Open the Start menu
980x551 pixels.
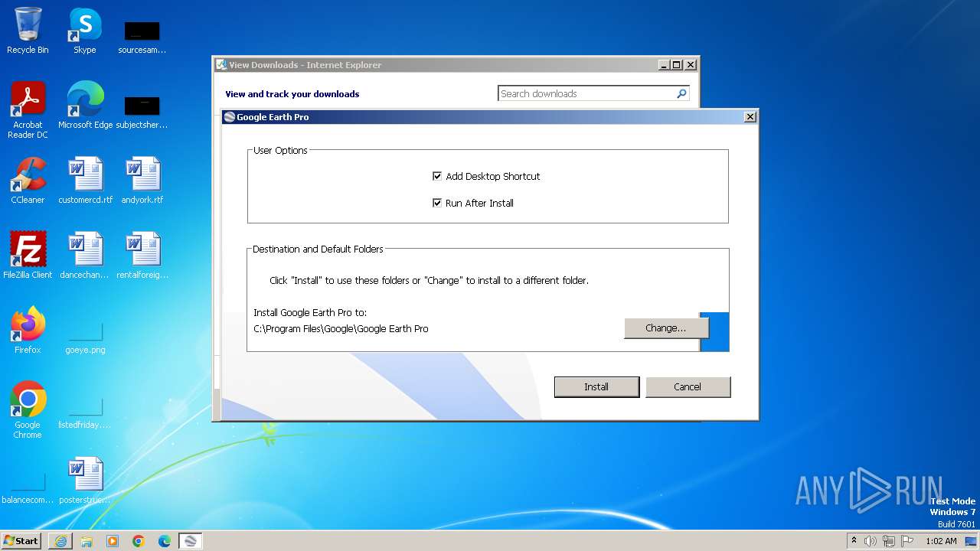pos(21,541)
